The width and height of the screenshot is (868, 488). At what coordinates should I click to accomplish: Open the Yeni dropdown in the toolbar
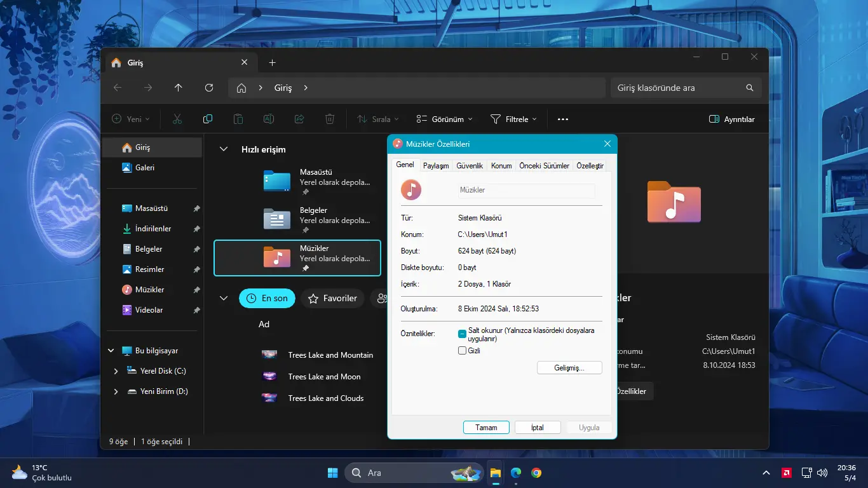point(131,119)
